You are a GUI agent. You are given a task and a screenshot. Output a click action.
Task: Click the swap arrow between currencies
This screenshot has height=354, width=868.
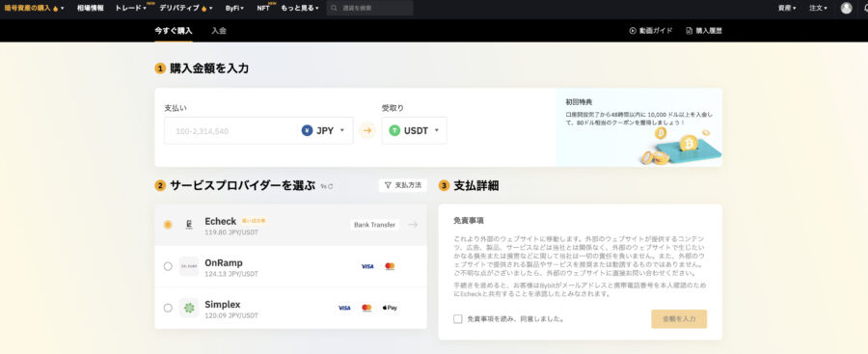(367, 131)
